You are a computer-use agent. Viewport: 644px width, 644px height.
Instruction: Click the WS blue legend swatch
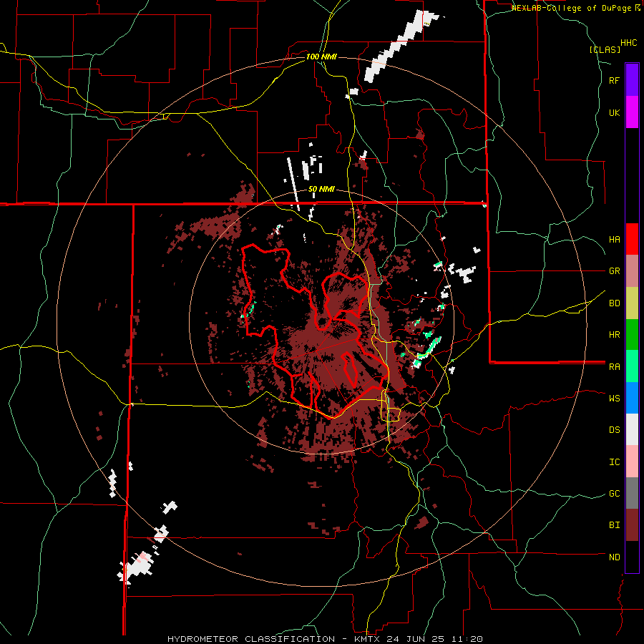[632, 398]
